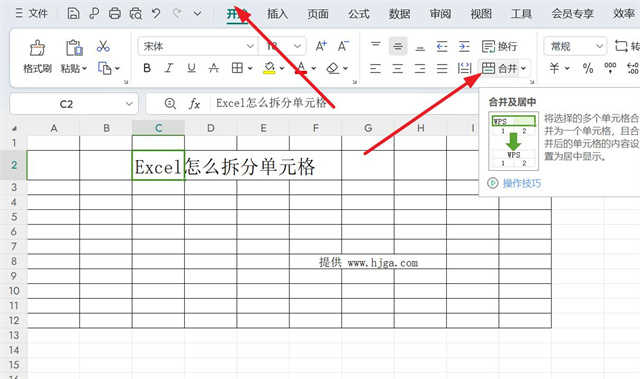Viewport: 640px width, 379px height.
Task: Apply yellow fill color
Action: [269, 68]
